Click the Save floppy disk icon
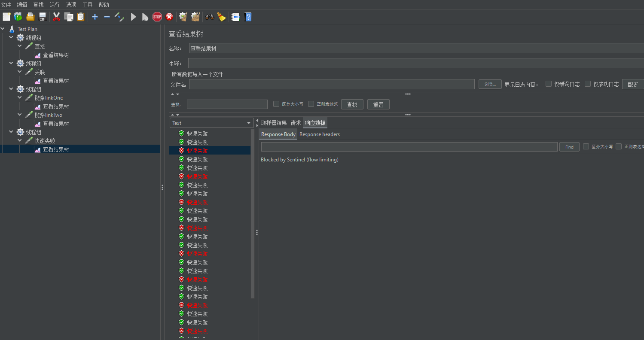 pyautogui.click(x=43, y=17)
